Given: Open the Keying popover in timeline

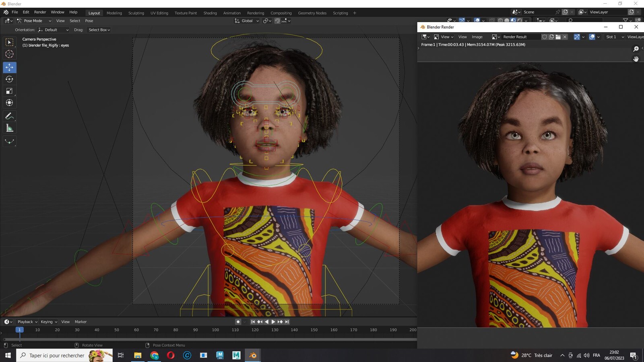Looking at the screenshot, I should 49,322.
